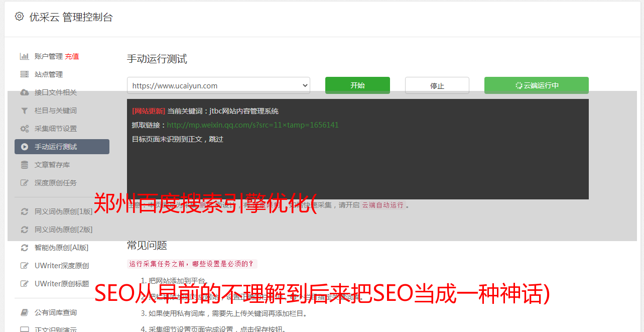
Task: Click the refresh icon for 智能伪原创[AI版]
Action: 24,248
